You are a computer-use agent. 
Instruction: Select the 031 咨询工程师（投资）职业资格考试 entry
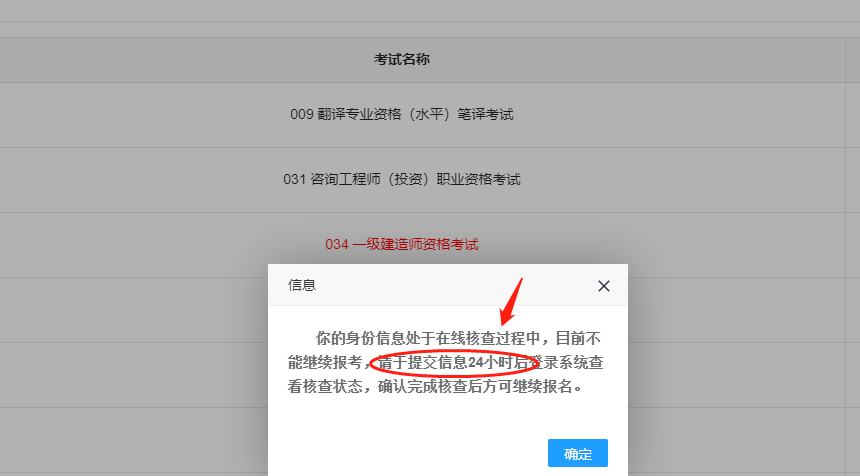click(401, 179)
